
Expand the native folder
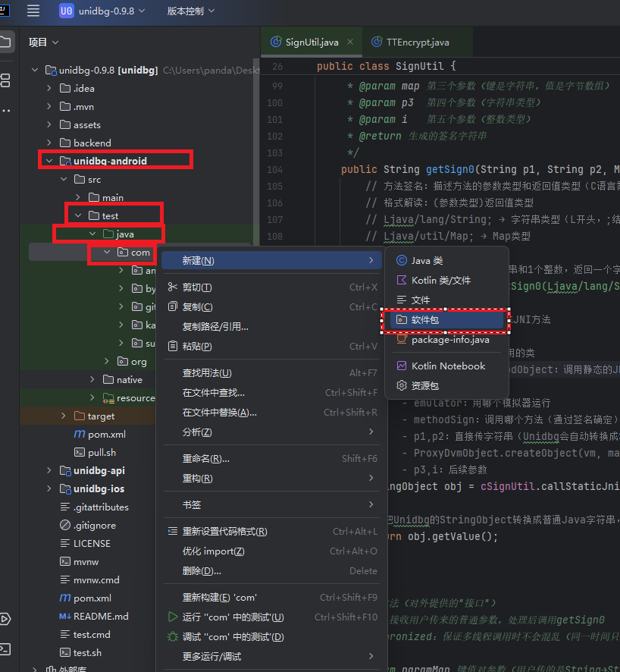[x=92, y=379]
